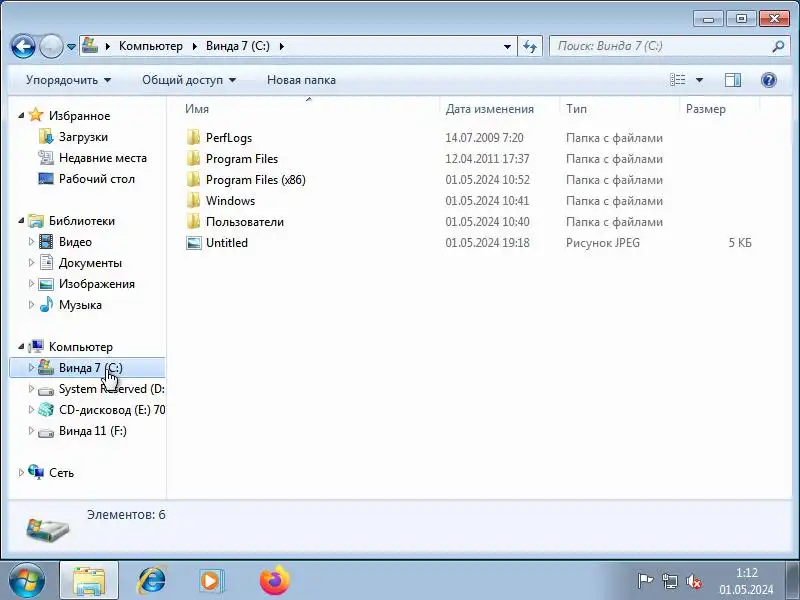800x600 pixels.
Task: Select the Пользователи folder icon
Action: pos(193,221)
